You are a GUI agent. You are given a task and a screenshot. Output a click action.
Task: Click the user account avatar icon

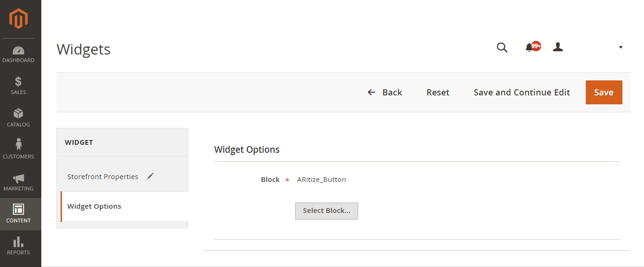558,47
